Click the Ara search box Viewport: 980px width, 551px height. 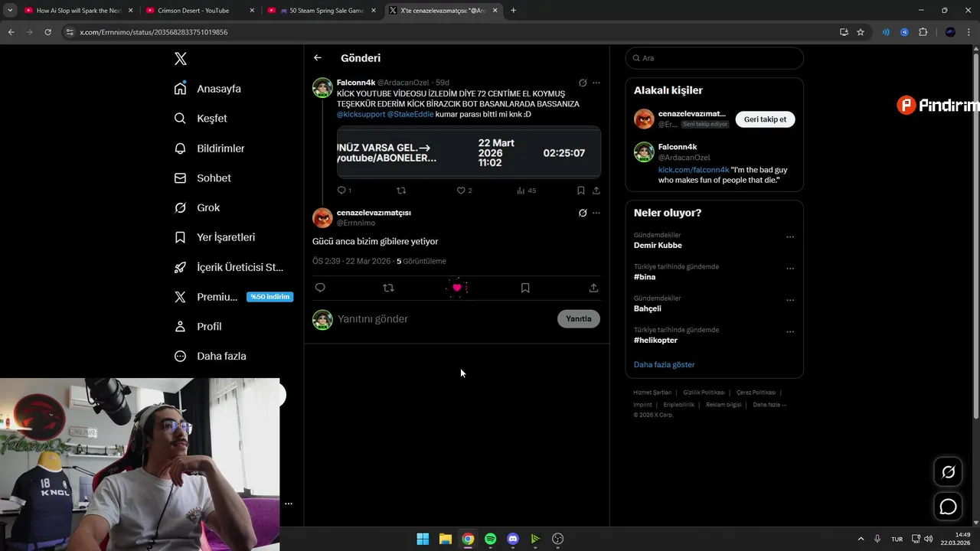714,58
